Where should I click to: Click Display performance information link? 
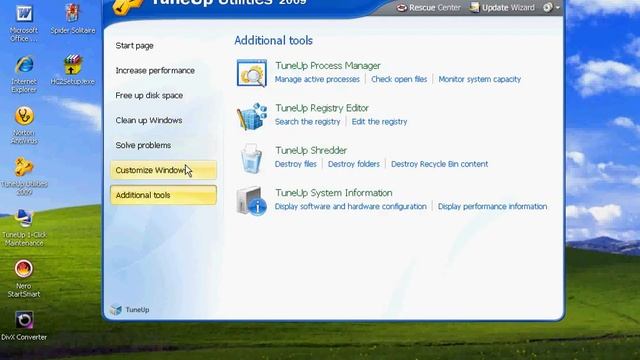(x=492, y=207)
